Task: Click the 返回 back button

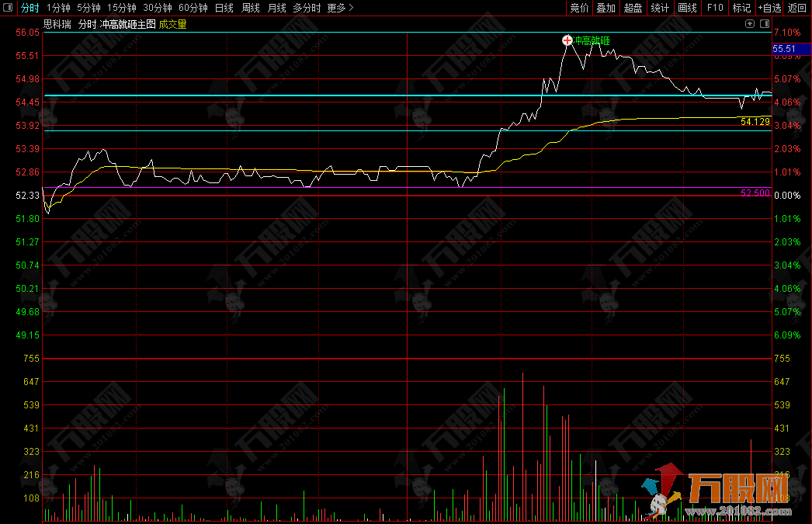Action: [x=797, y=8]
